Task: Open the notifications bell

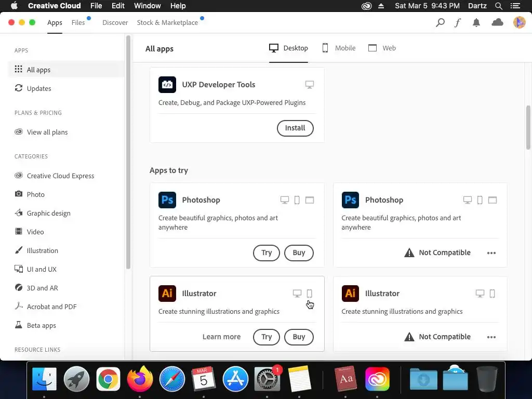Action: [x=476, y=23]
